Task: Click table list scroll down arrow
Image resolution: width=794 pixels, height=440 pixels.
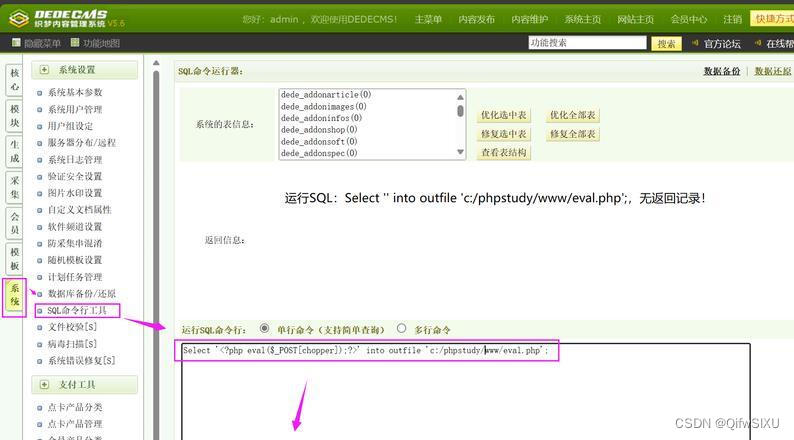Action: [x=460, y=152]
